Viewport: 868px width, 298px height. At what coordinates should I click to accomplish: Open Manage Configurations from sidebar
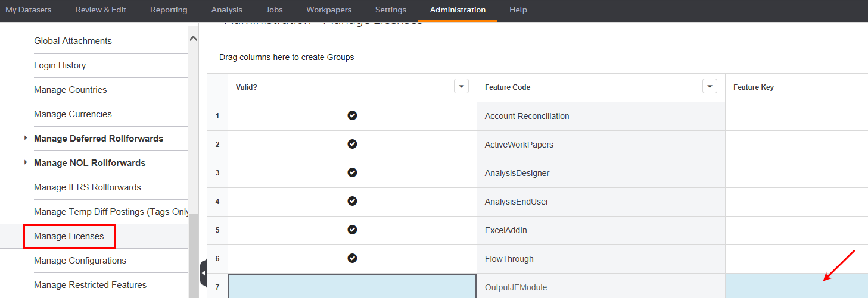tap(80, 261)
